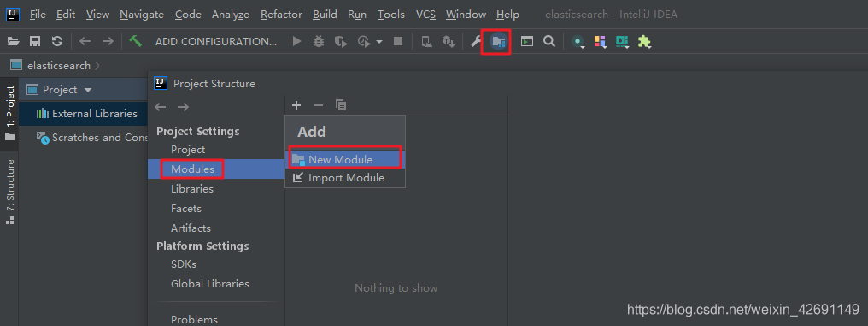The height and width of the screenshot is (326, 868).
Task: Open the Window menu
Action: (466, 15)
